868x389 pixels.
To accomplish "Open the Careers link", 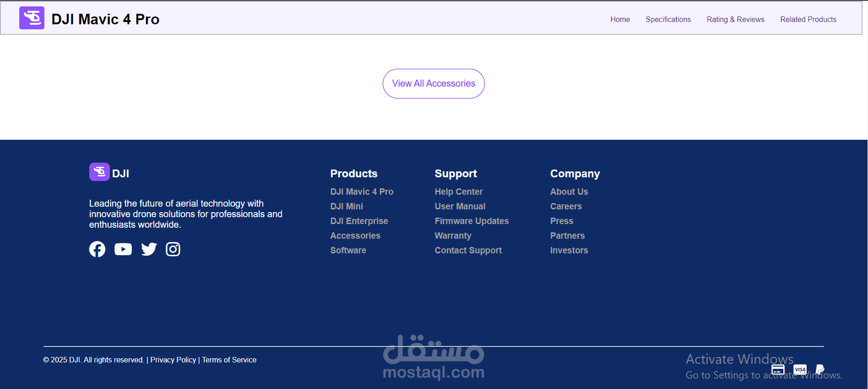I will [566, 206].
